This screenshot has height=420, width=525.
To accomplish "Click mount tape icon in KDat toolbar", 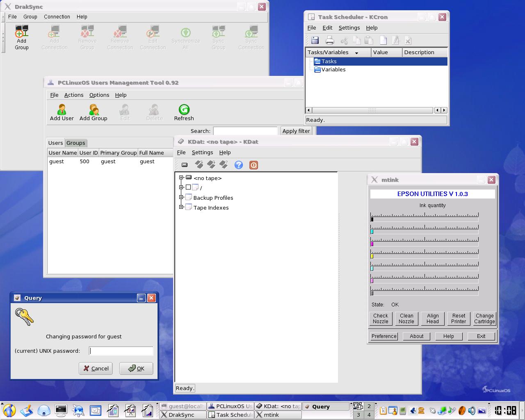I will [x=185, y=165].
